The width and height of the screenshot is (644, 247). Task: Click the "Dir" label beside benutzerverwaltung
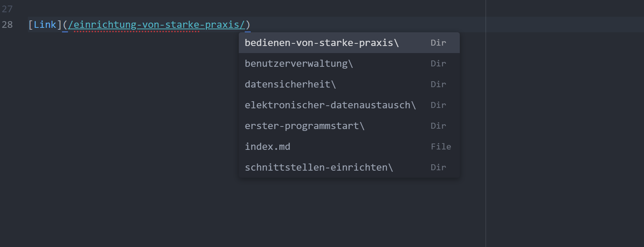[438, 64]
